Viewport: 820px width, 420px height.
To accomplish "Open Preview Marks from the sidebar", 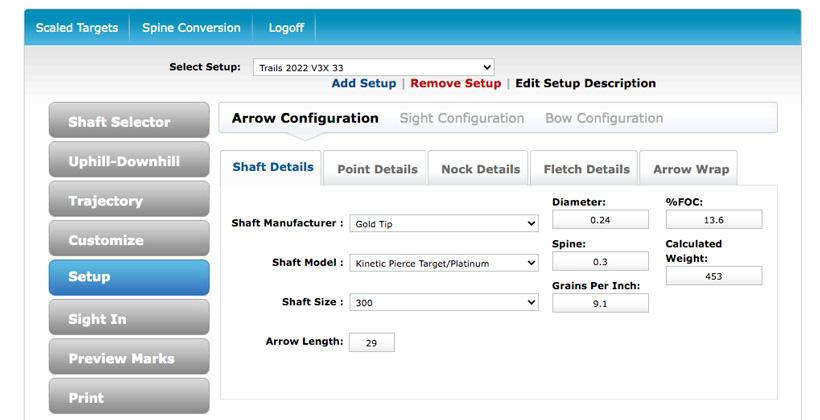I will tap(129, 358).
